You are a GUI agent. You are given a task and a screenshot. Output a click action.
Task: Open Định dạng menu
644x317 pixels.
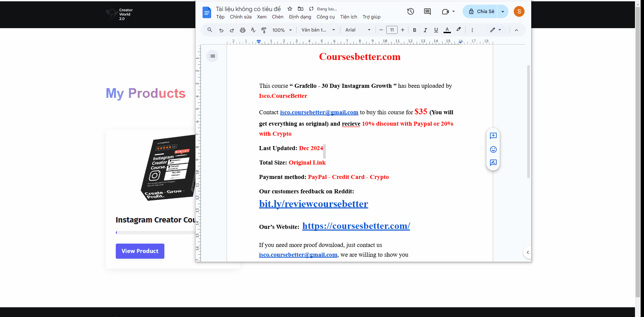(x=300, y=17)
